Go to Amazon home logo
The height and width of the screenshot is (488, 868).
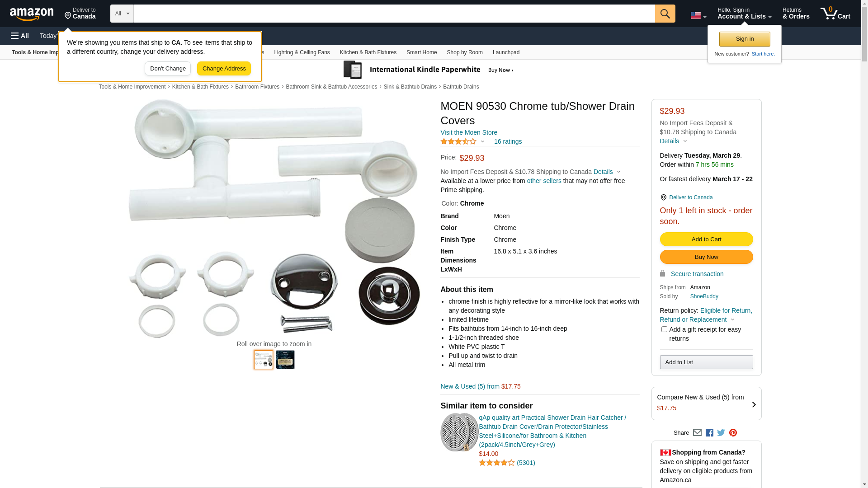click(x=32, y=14)
